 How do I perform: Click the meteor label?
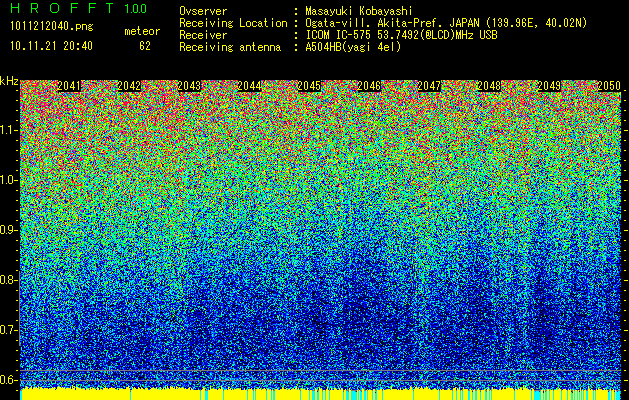click(142, 31)
